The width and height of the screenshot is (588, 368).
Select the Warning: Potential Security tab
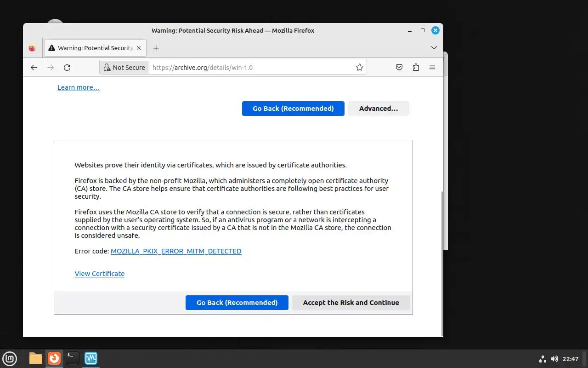95,48
